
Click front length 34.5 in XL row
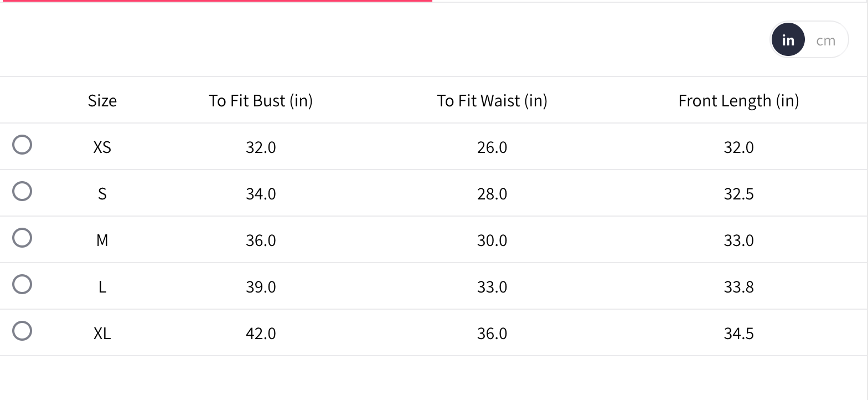pyautogui.click(x=738, y=334)
